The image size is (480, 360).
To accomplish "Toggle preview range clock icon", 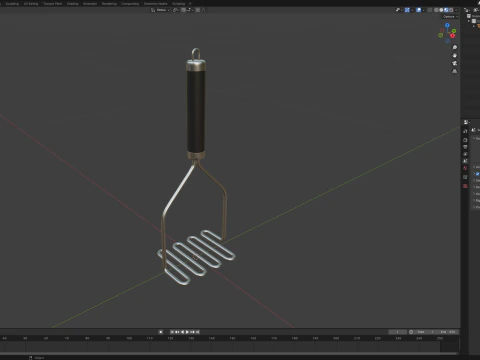I will click(411, 332).
